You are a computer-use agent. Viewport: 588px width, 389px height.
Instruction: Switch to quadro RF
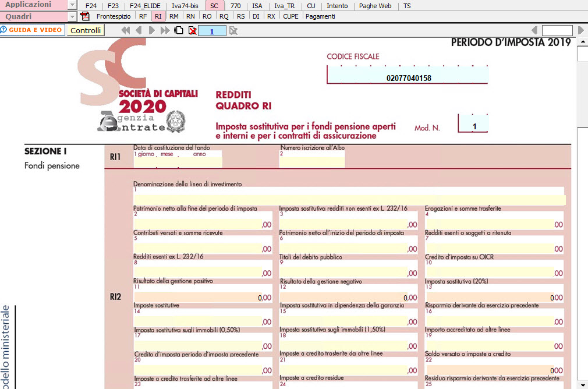143,16
